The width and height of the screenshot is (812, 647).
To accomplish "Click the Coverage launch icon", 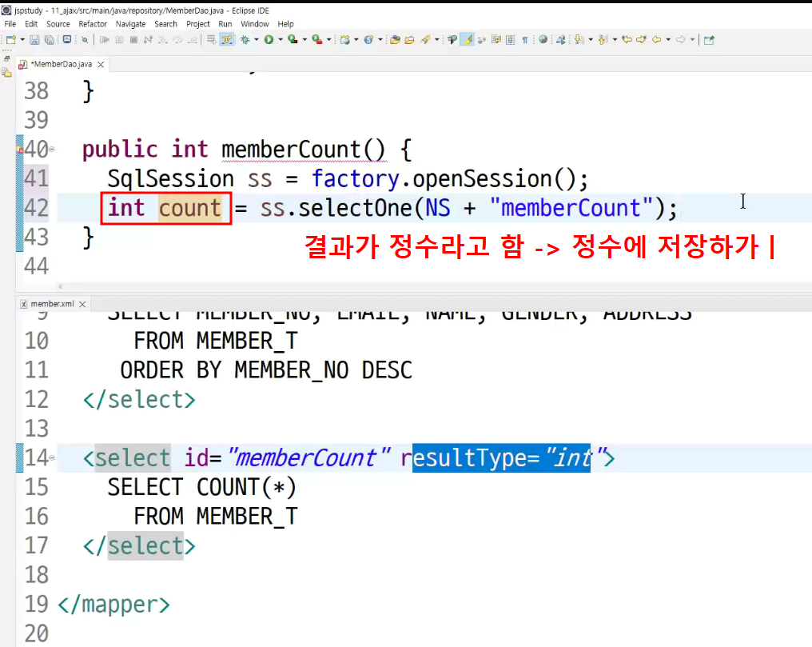I will 293,39.
